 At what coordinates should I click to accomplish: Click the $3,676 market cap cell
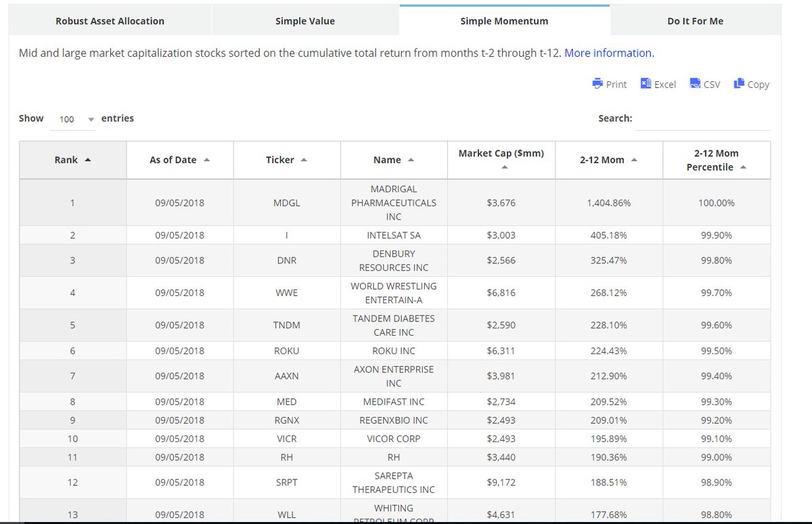click(501, 202)
